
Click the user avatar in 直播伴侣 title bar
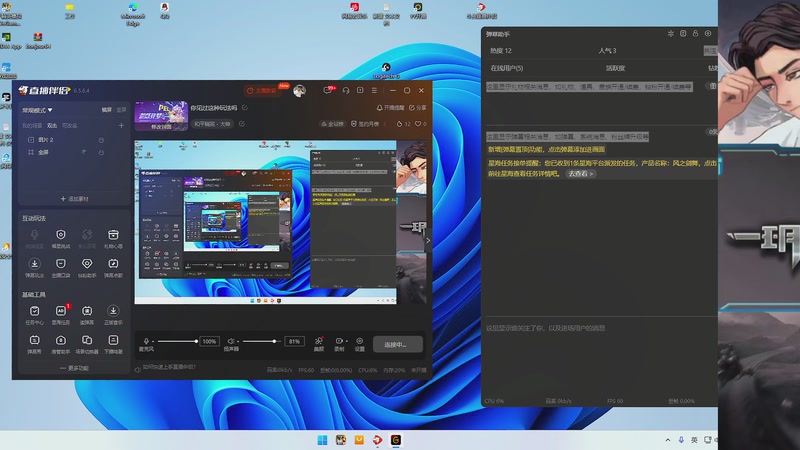[299, 90]
